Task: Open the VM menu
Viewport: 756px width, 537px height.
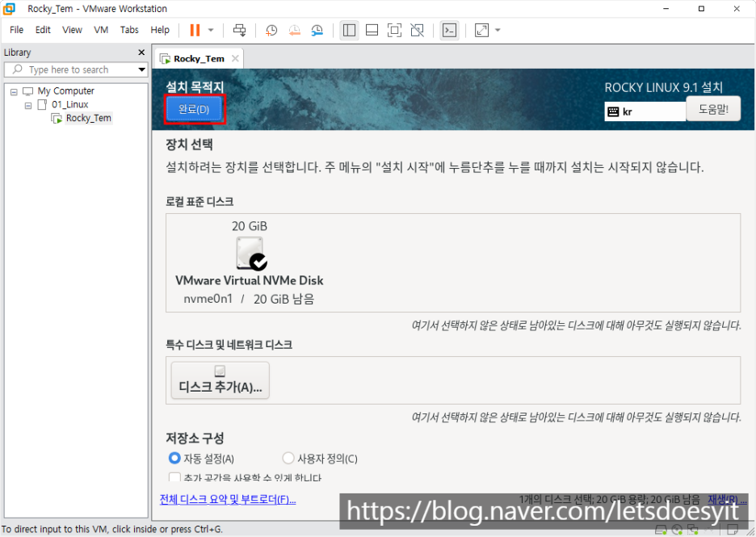Action: [x=101, y=30]
